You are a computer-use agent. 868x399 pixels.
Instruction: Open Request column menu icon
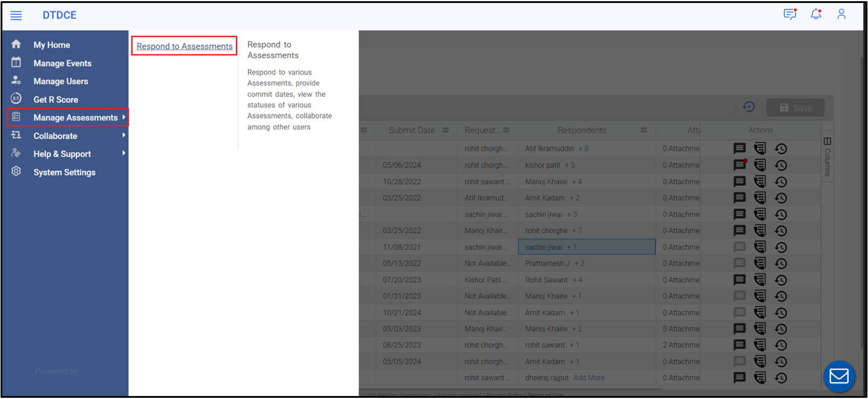tap(506, 130)
